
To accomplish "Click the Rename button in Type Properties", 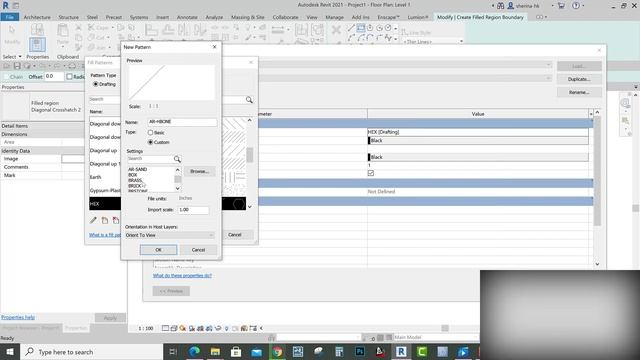I will tap(579, 92).
